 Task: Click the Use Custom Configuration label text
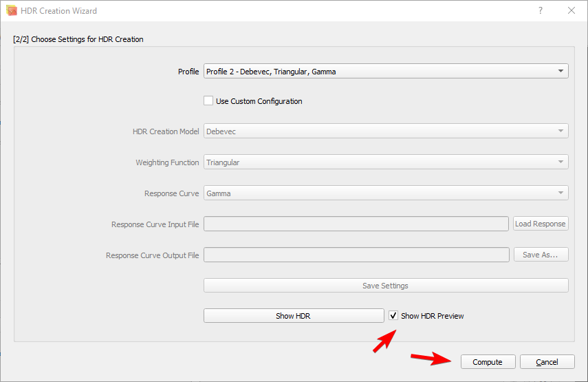(259, 101)
